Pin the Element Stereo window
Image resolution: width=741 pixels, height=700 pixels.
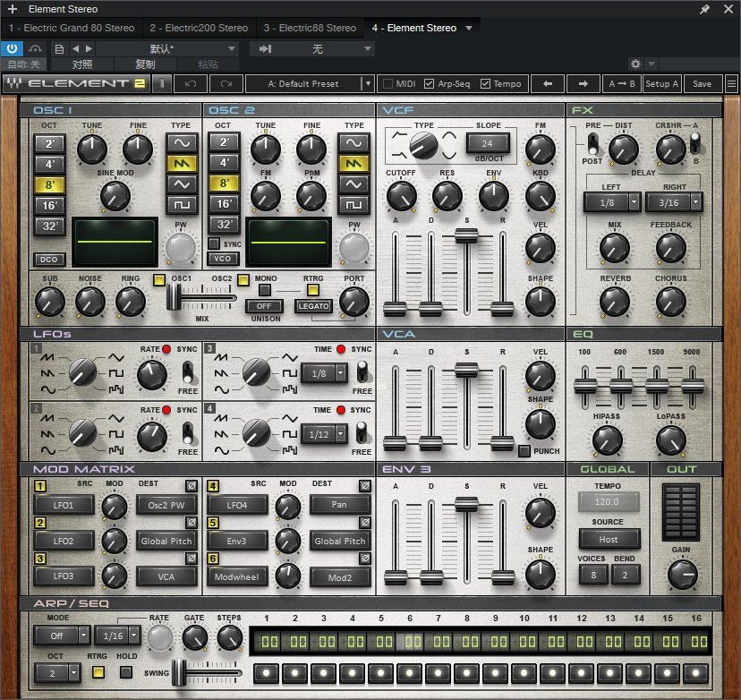coord(704,9)
